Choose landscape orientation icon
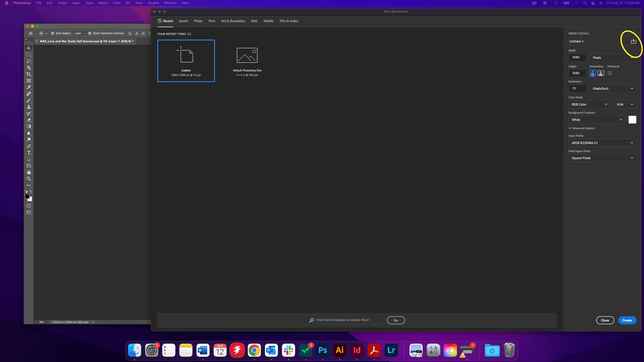Viewport: 644px width, 362px height. pos(600,73)
